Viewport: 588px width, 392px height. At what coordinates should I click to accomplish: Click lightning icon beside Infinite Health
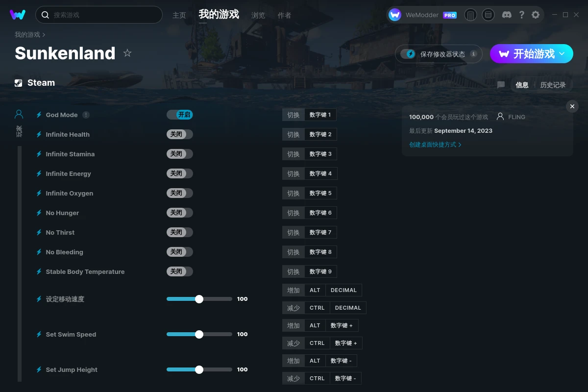[39, 134]
